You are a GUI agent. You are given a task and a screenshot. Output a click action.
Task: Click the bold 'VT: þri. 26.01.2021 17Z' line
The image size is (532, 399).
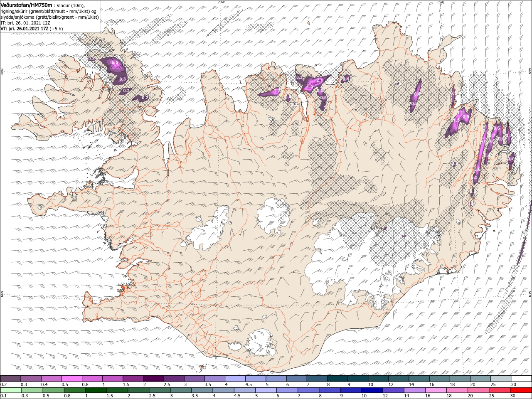pos(24,29)
